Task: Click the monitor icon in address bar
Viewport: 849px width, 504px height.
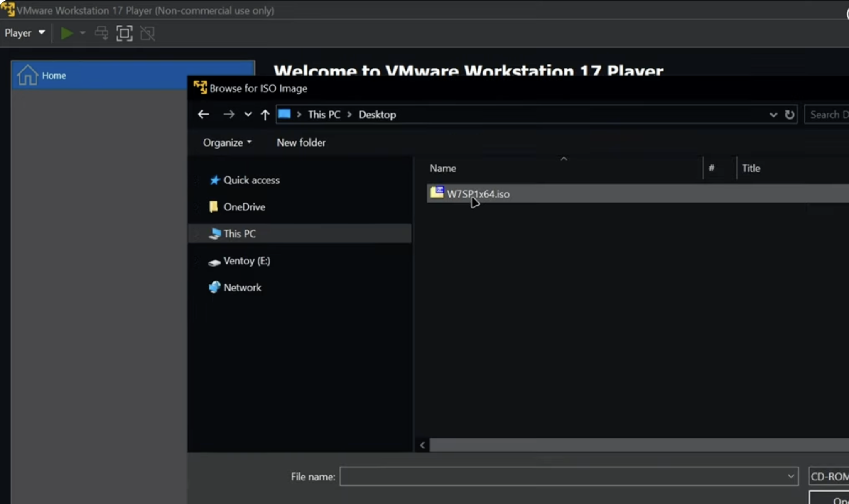Action: 285,114
